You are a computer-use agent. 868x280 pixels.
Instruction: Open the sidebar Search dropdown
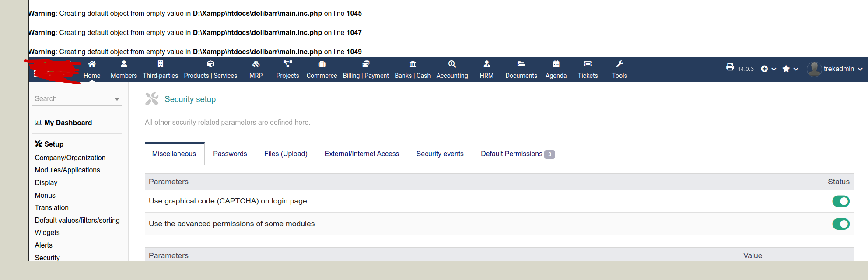click(x=77, y=99)
